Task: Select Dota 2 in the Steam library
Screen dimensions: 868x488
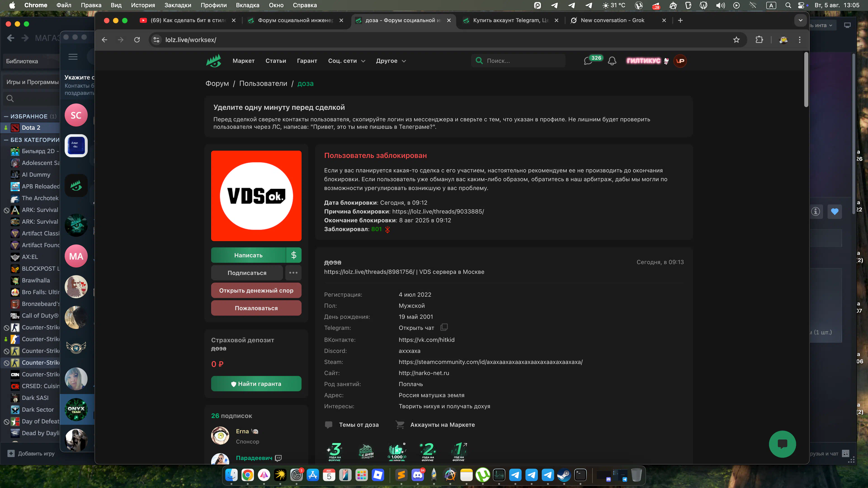Action: [31, 128]
